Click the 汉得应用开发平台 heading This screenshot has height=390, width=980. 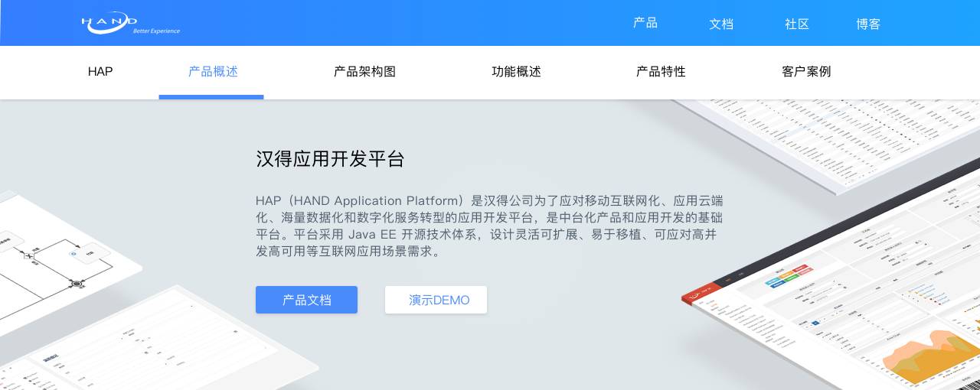[330, 159]
